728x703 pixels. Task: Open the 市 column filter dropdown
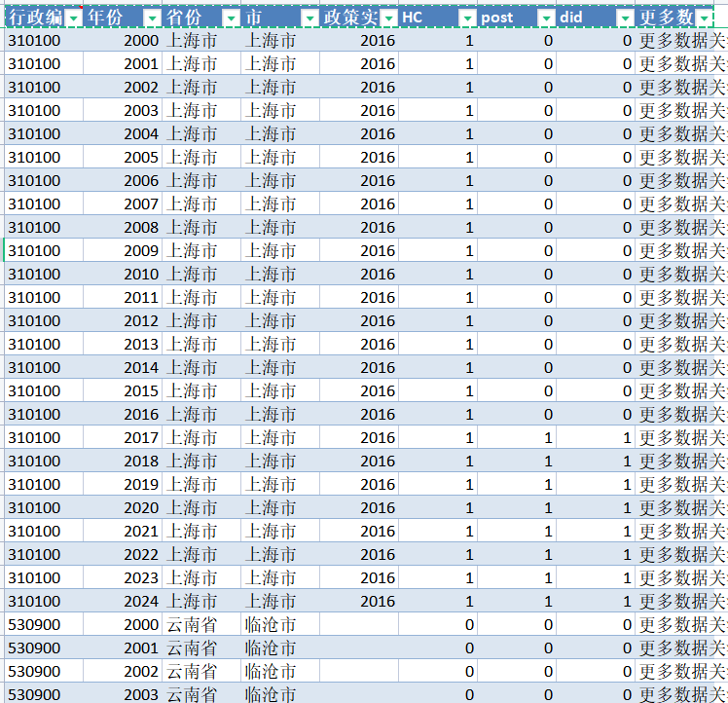coord(309,18)
